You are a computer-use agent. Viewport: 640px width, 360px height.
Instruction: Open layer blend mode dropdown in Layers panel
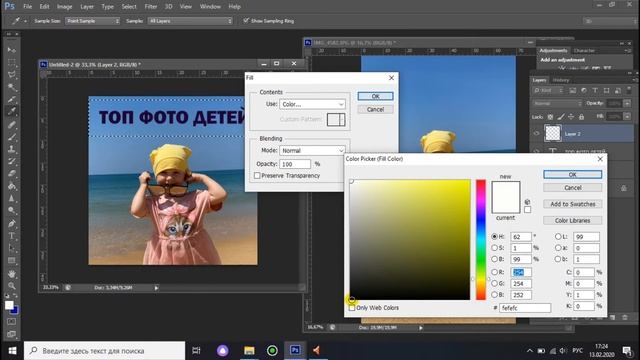click(x=557, y=104)
